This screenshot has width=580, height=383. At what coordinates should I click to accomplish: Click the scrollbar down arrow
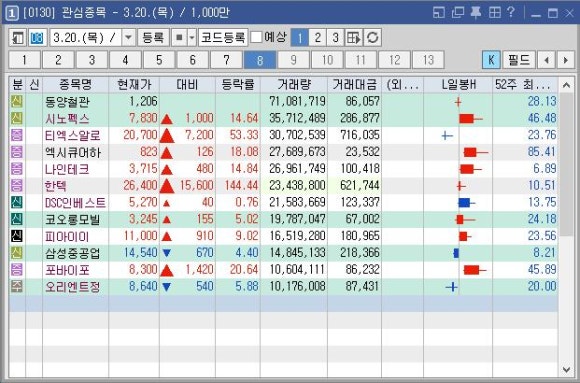point(566,369)
